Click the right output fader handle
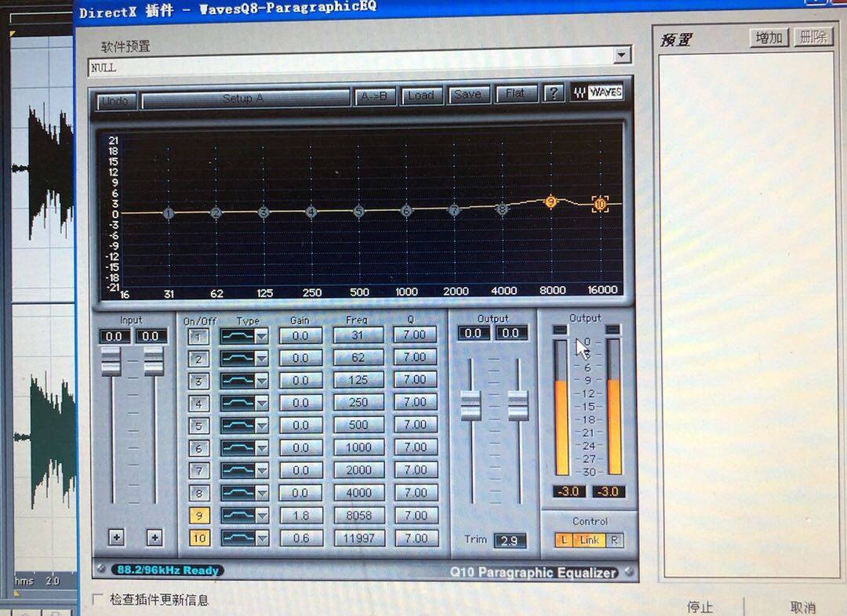Image resolution: width=847 pixels, height=616 pixels. pyautogui.click(x=518, y=405)
